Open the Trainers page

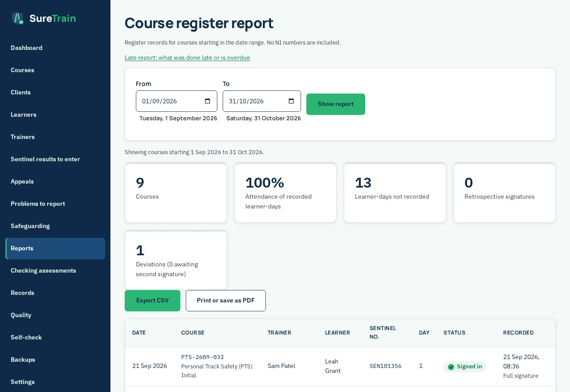(x=55, y=137)
